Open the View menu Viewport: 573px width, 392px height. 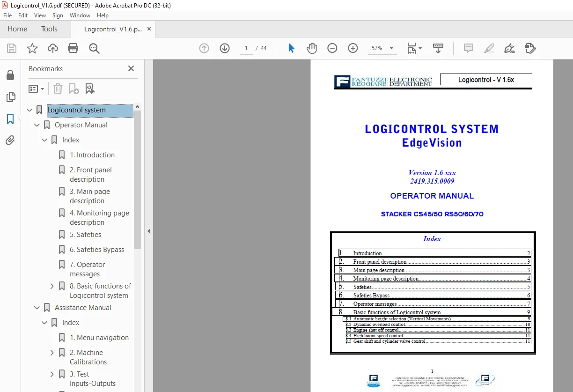point(40,15)
